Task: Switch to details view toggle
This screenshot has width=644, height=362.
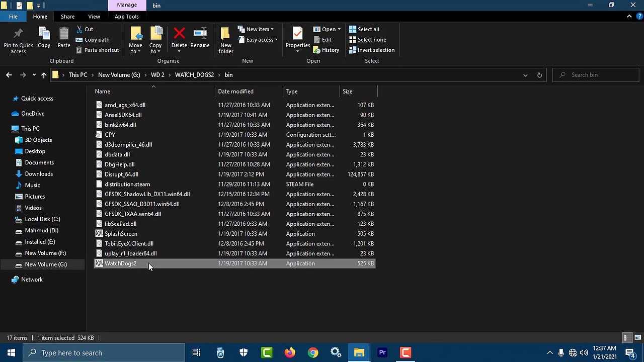Action: point(626,338)
